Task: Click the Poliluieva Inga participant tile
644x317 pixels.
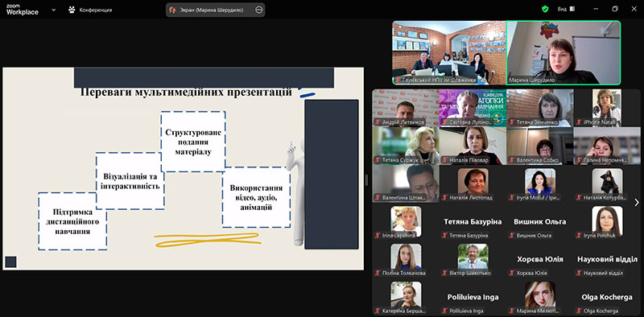Action: 473,297
